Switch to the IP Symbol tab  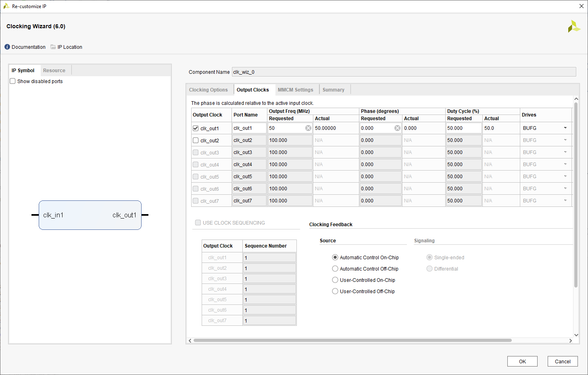point(23,71)
